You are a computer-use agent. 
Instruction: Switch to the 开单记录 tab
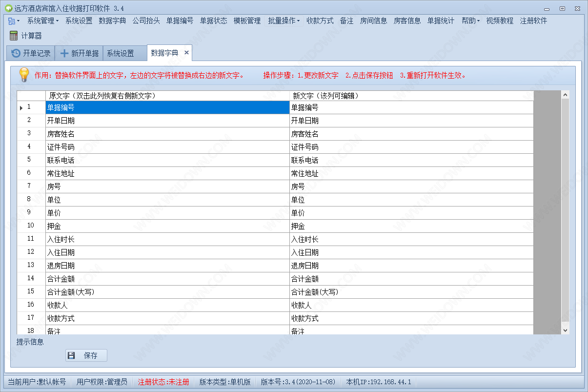point(31,53)
